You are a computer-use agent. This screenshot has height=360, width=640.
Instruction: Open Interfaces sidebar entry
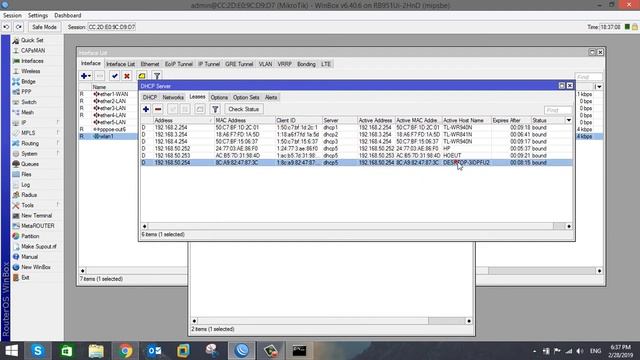32,61
